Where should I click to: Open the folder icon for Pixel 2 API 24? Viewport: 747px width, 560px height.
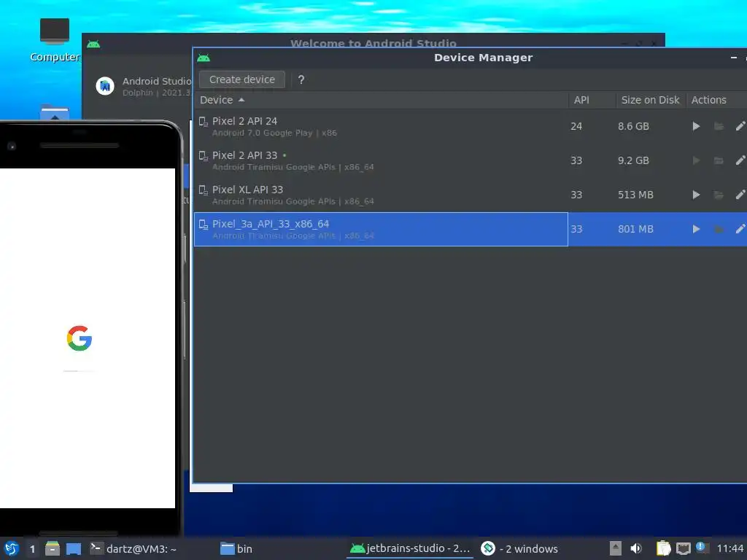(719, 126)
